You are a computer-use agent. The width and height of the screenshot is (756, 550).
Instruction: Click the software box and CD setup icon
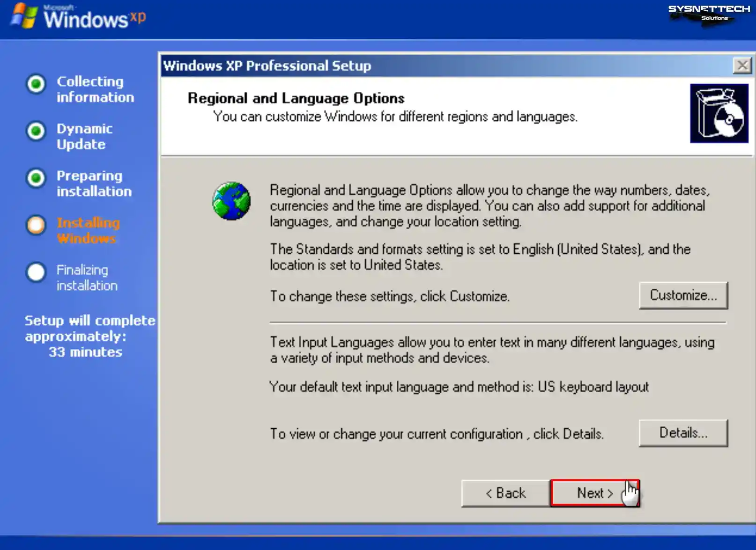[719, 114]
